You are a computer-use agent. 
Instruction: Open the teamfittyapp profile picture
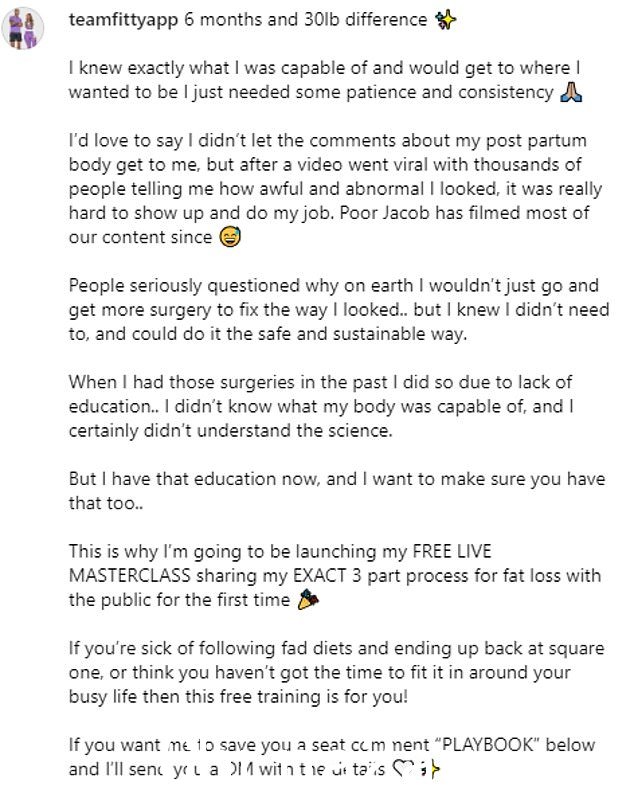[x=23, y=29]
